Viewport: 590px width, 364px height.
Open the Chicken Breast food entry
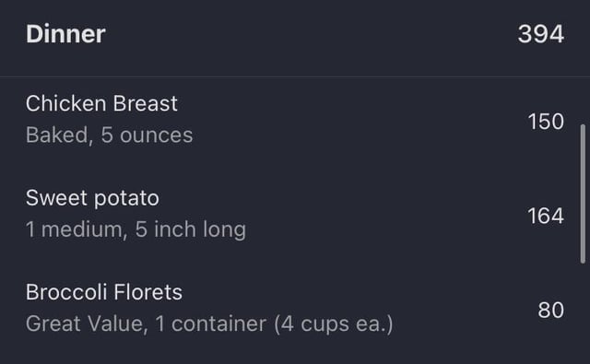(x=295, y=120)
